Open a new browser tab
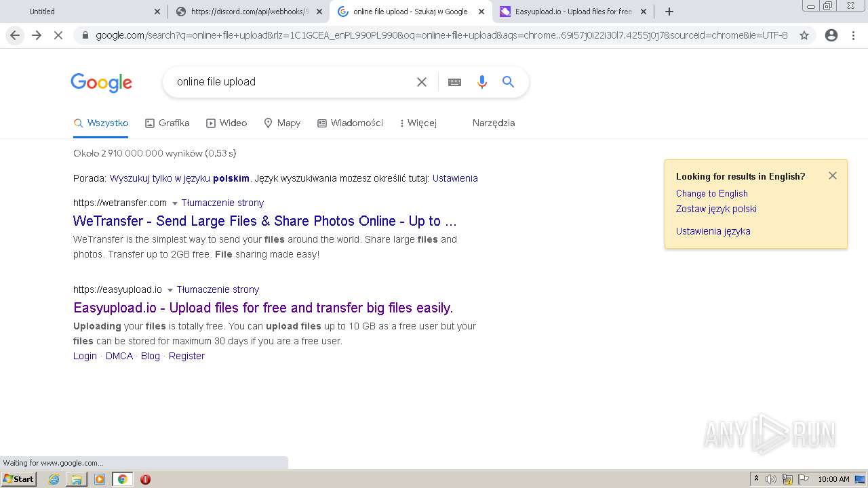This screenshot has height=488, width=868. coord(669,12)
